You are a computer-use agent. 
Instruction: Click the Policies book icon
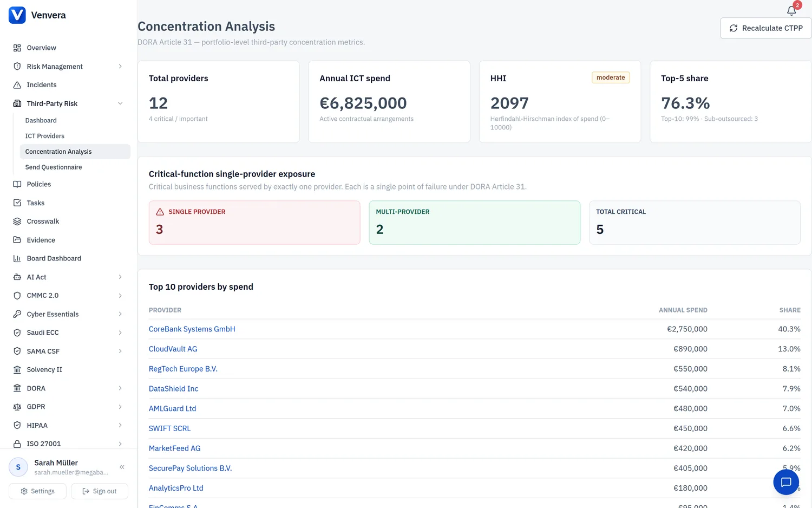[x=17, y=184]
